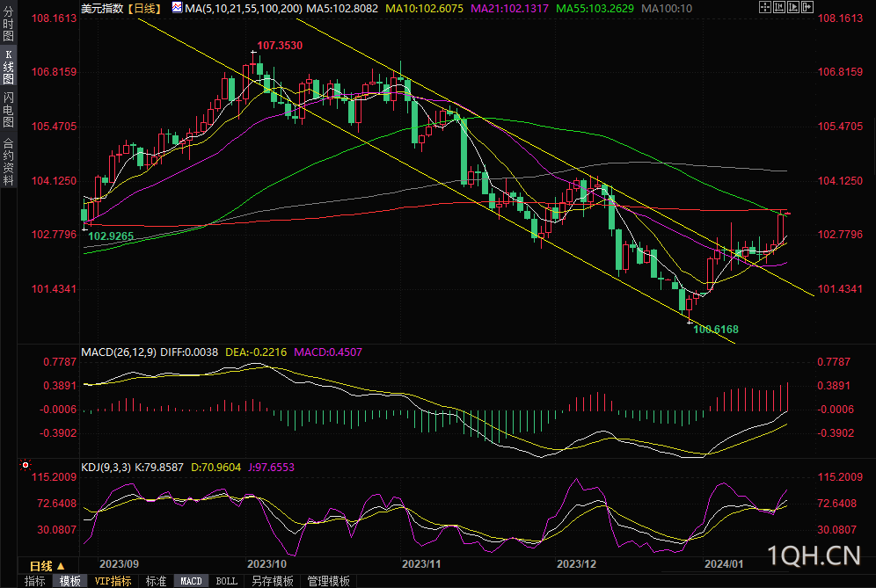Expand the 日线 period selector arrow

coord(61,566)
